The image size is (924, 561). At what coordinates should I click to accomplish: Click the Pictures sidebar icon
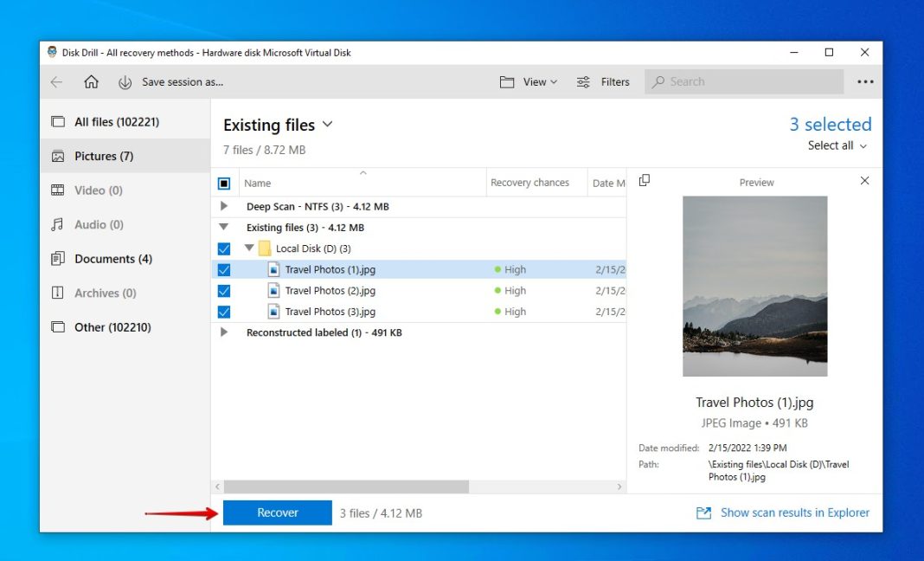coord(58,156)
